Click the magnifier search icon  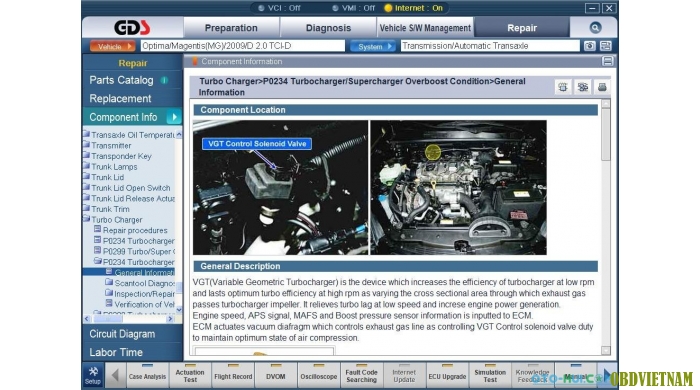pyautogui.click(x=595, y=28)
